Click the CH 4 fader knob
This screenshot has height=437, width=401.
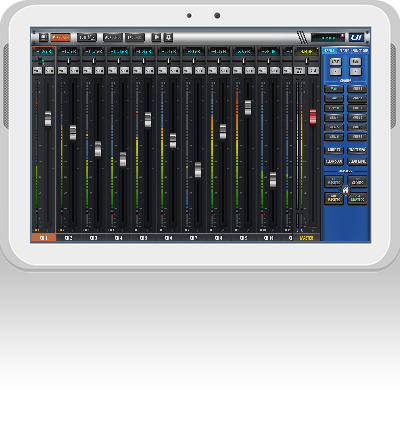pyautogui.click(x=123, y=159)
